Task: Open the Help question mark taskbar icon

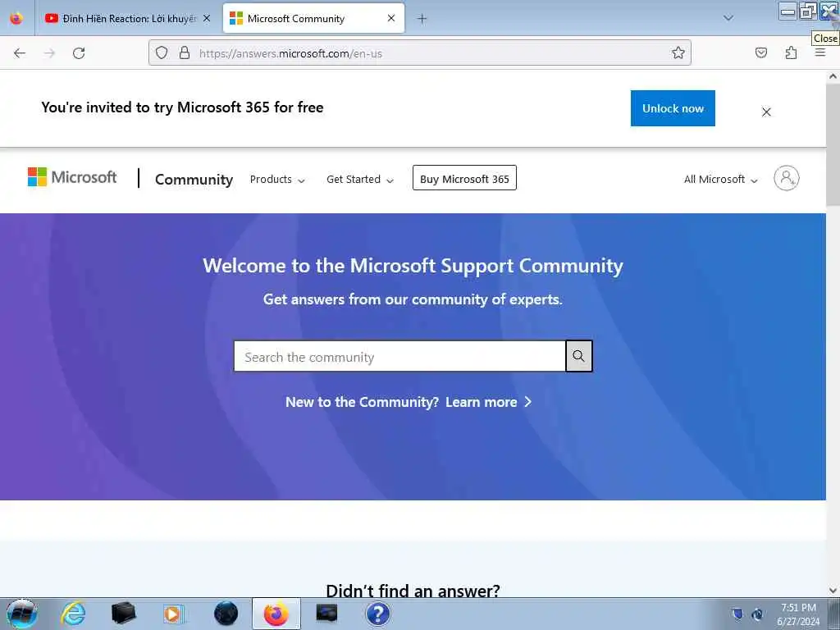Action: pos(377,614)
